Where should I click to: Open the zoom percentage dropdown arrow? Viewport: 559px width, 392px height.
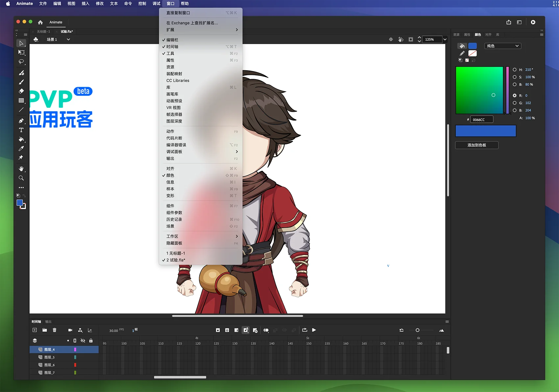pos(445,39)
